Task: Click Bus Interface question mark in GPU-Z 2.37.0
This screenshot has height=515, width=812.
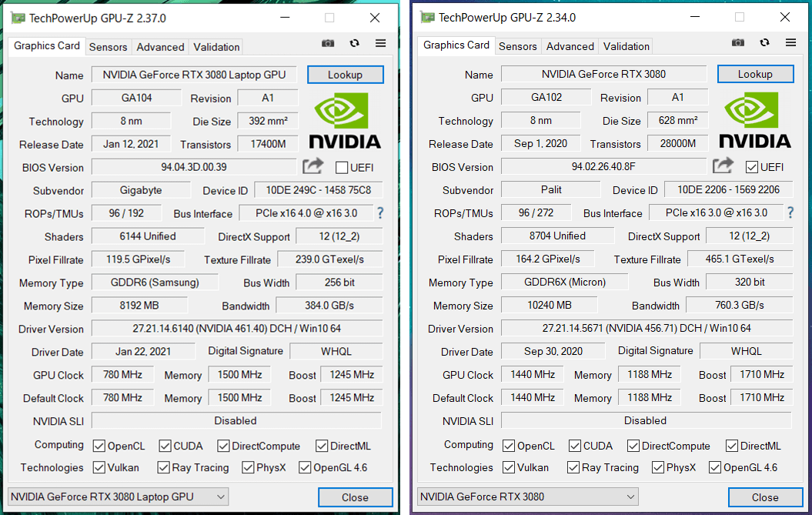Action: tap(381, 213)
